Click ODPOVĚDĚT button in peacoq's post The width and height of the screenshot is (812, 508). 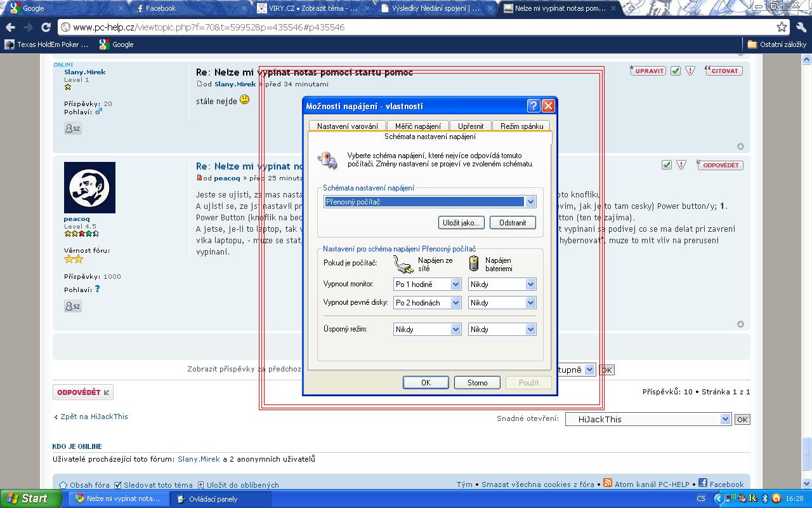(x=720, y=164)
